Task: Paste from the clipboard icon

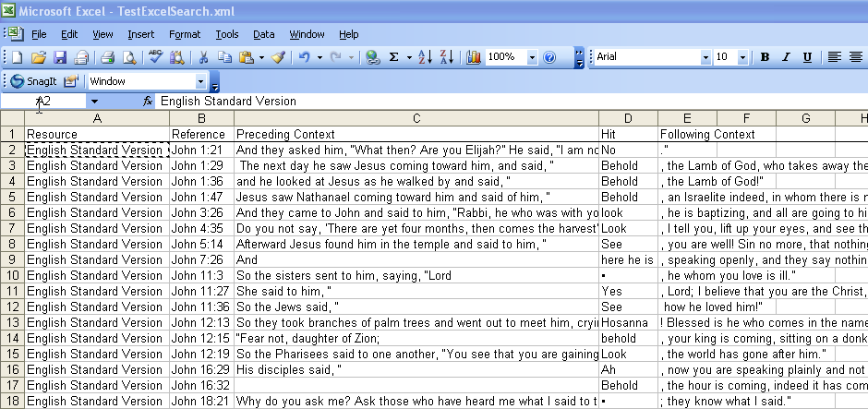Action: tap(247, 57)
